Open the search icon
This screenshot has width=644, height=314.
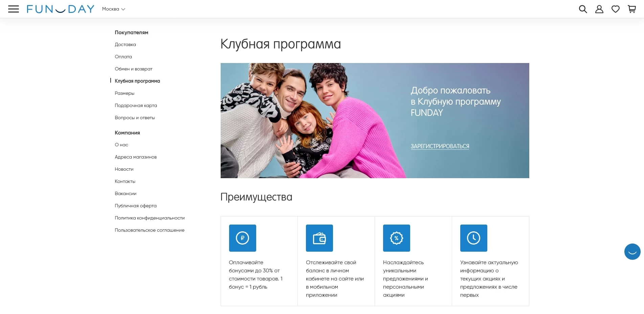(583, 9)
